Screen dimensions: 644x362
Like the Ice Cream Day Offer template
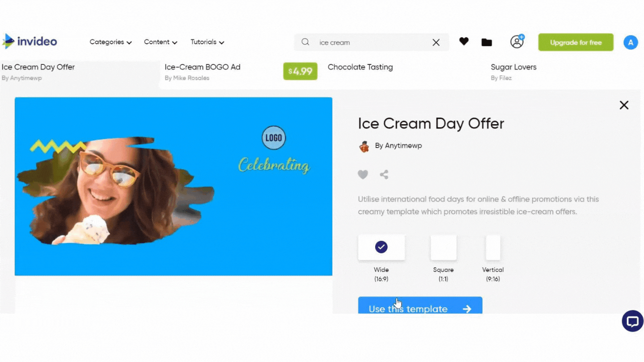(363, 175)
